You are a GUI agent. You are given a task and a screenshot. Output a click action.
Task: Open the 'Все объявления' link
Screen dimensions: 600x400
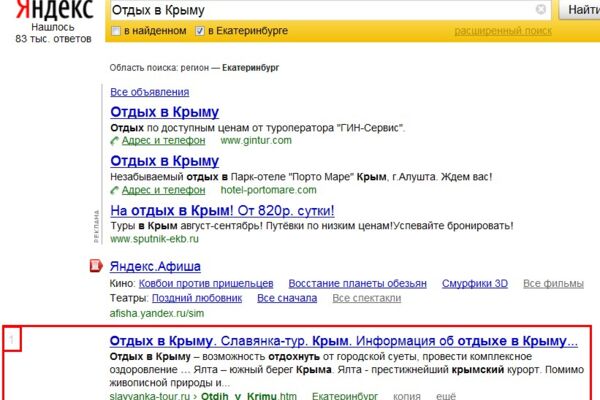[x=150, y=92]
